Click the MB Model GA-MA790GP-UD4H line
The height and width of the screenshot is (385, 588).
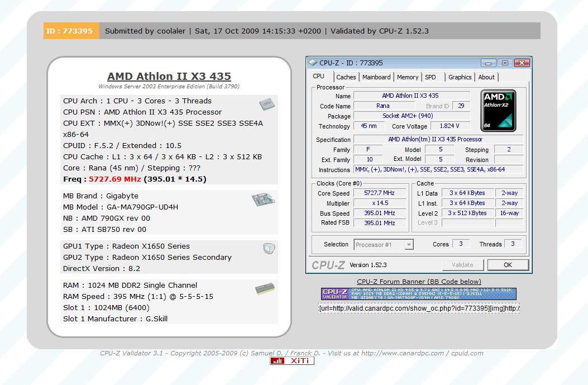point(121,207)
